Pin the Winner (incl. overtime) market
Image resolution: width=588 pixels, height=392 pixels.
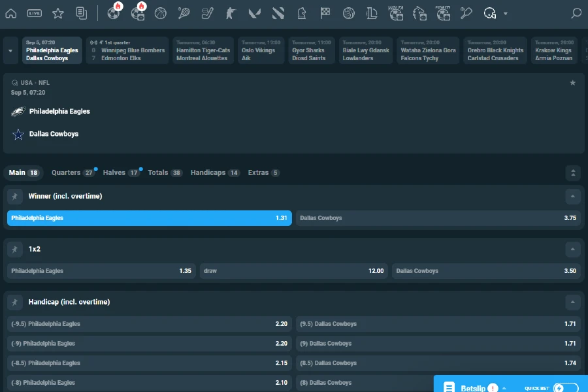click(x=14, y=196)
